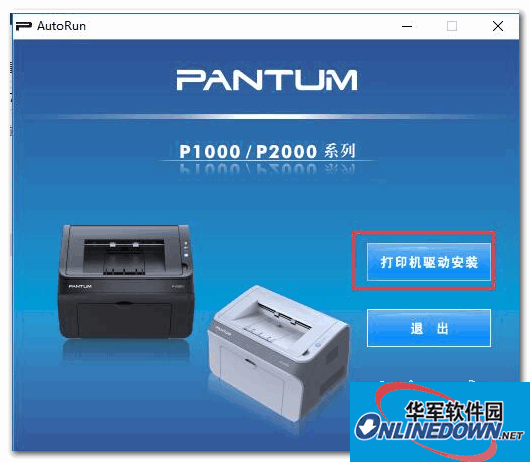530x462 pixels.
Task: Click the Pantum icon in the title bar
Action: pyautogui.click(x=24, y=26)
